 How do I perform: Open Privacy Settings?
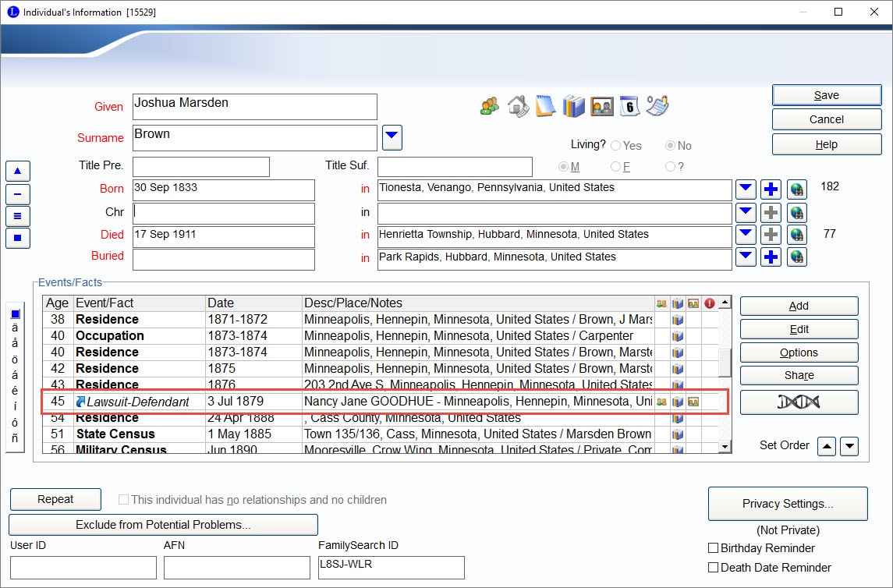tap(788, 504)
